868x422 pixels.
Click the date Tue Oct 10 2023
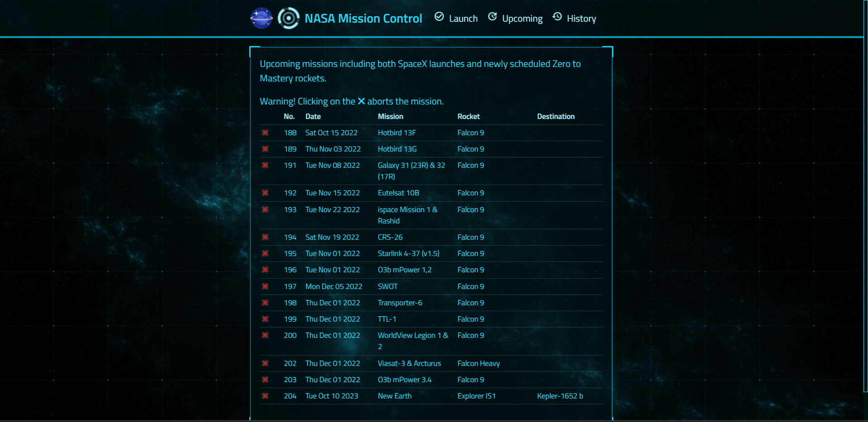pos(332,396)
